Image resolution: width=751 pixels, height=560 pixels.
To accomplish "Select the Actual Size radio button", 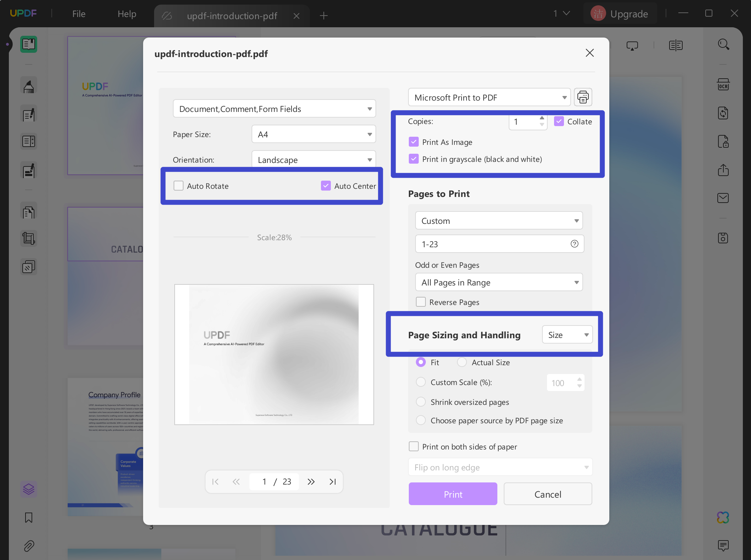I will 462,362.
